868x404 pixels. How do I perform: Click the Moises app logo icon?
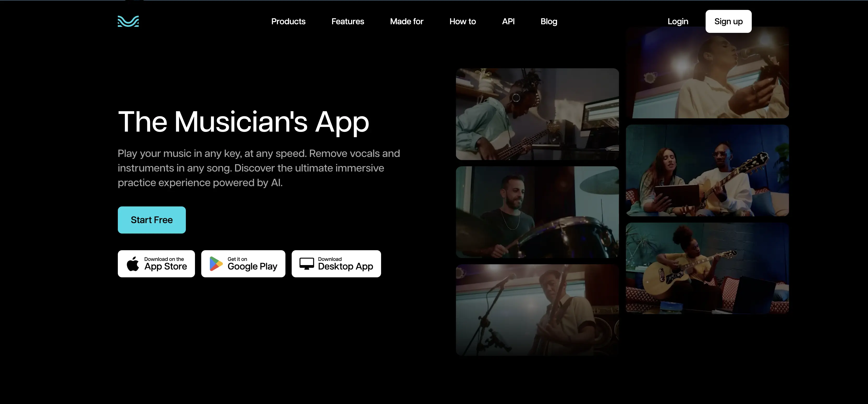[x=129, y=21]
